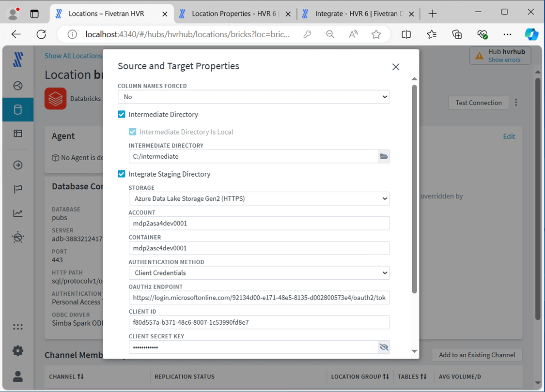The width and height of the screenshot is (545, 392).
Task: Open the dashboard gauge icon in sidebar
Action: point(18,85)
